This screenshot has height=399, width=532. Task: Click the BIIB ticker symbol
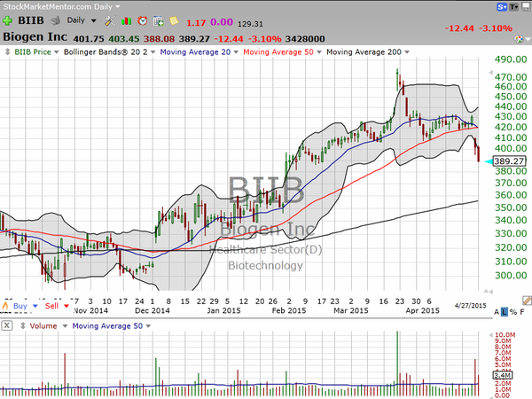[x=31, y=20]
